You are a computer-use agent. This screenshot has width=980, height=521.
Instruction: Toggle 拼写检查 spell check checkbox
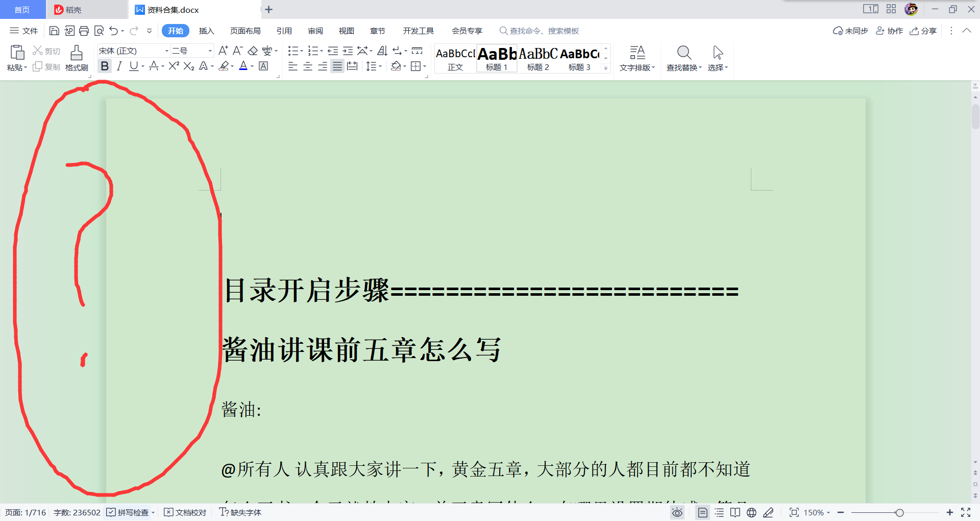(x=111, y=512)
